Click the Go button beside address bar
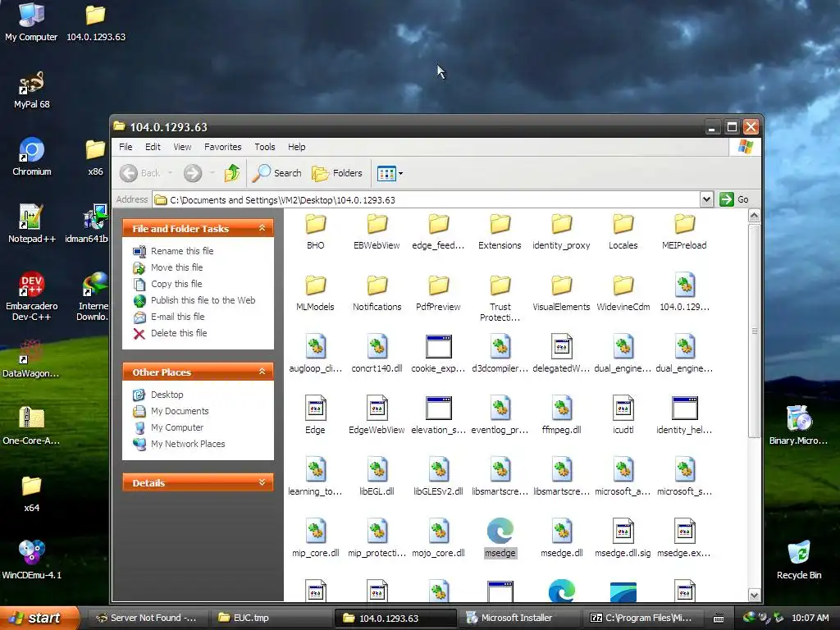This screenshot has width=840, height=630. point(734,199)
